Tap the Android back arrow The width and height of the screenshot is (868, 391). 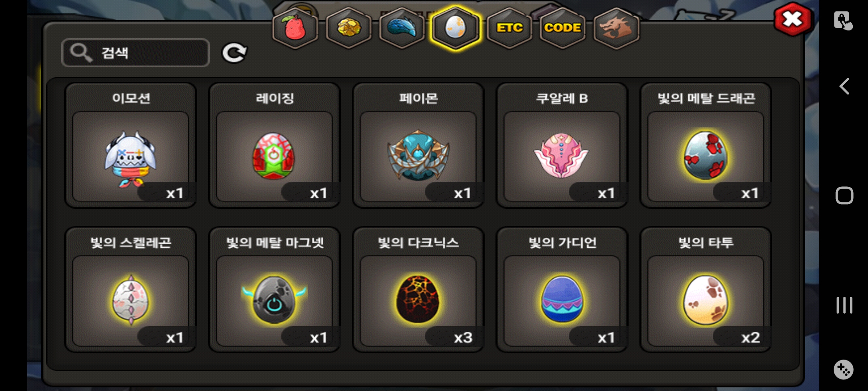[x=844, y=86]
